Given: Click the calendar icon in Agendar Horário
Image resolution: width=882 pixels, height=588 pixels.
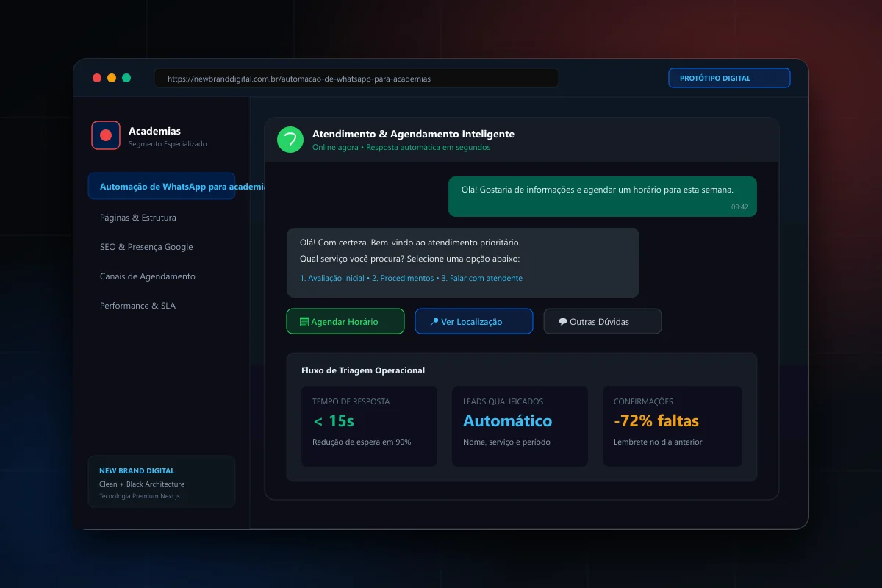Looking at the screenshot, I should pos(304,322).
